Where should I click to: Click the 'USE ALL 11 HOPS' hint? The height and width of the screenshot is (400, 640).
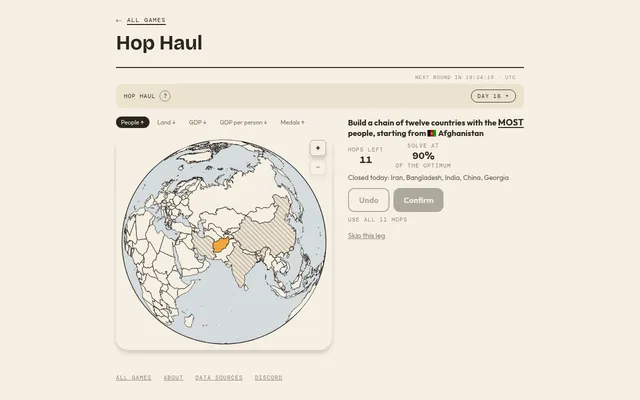(378, 220)
